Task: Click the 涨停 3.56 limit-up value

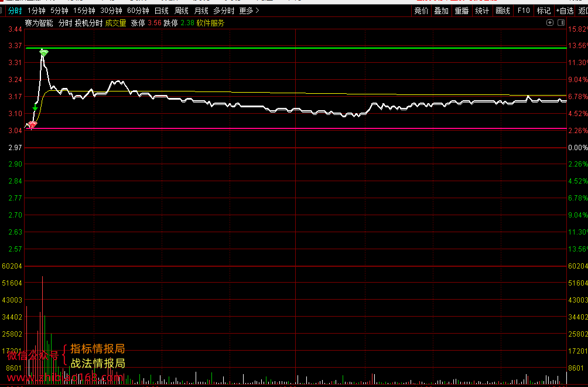Action: 146,23
